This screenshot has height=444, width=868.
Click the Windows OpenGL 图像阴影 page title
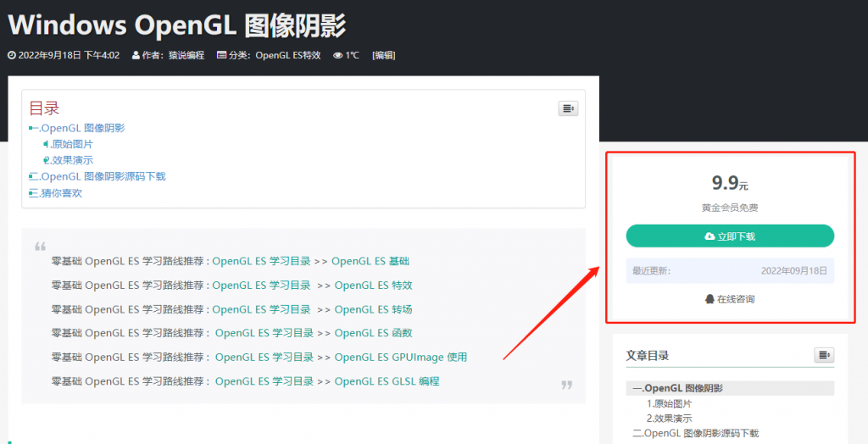point(177,25)
